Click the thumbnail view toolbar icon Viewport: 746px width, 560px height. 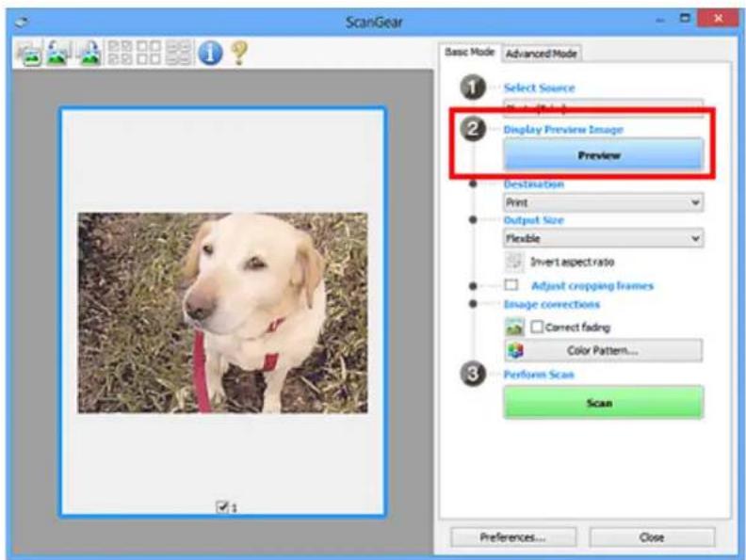(x=28, y=54)
